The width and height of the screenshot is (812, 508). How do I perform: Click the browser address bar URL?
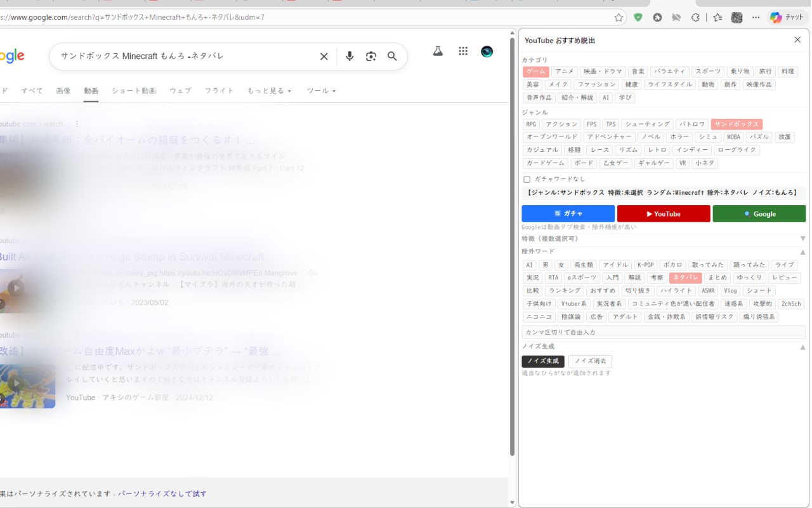[304, 18]
